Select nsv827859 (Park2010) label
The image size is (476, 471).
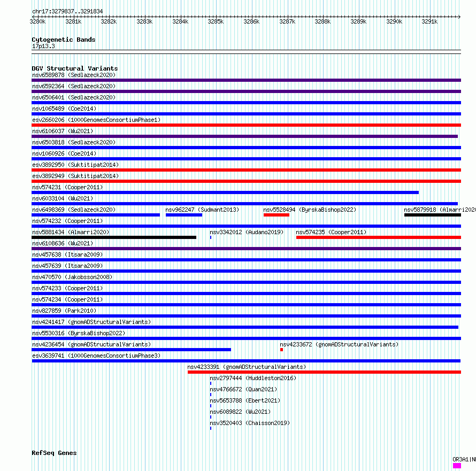tap(64, 311)
